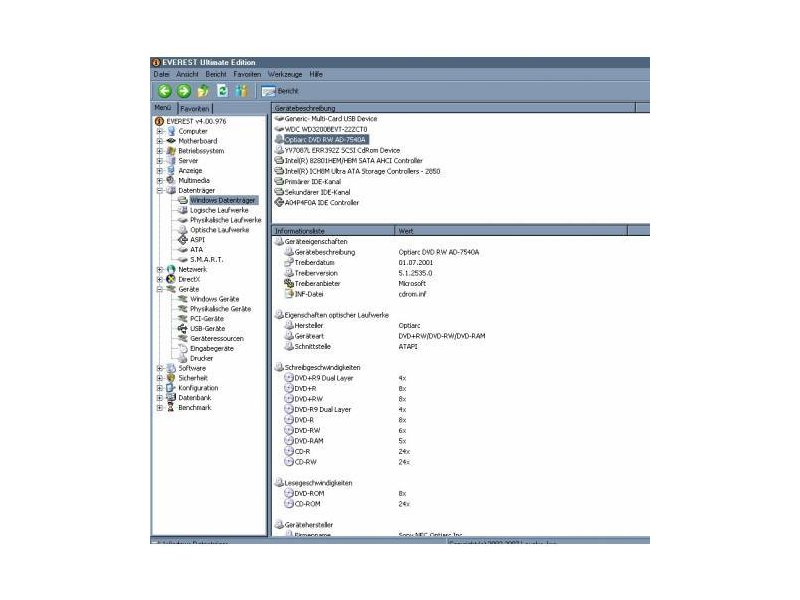Click the DirectX icon in the tree

171,279
